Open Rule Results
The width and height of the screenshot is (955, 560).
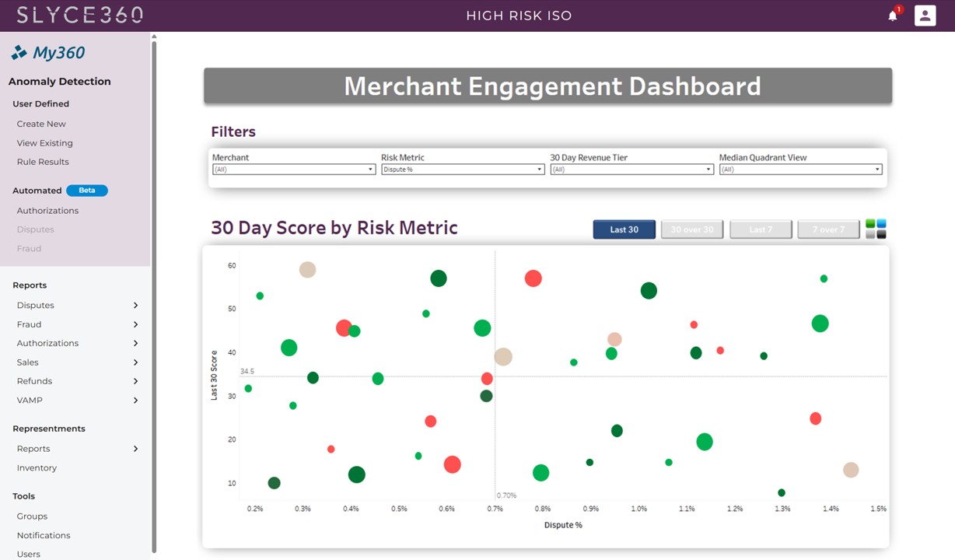tap(43, 162)
